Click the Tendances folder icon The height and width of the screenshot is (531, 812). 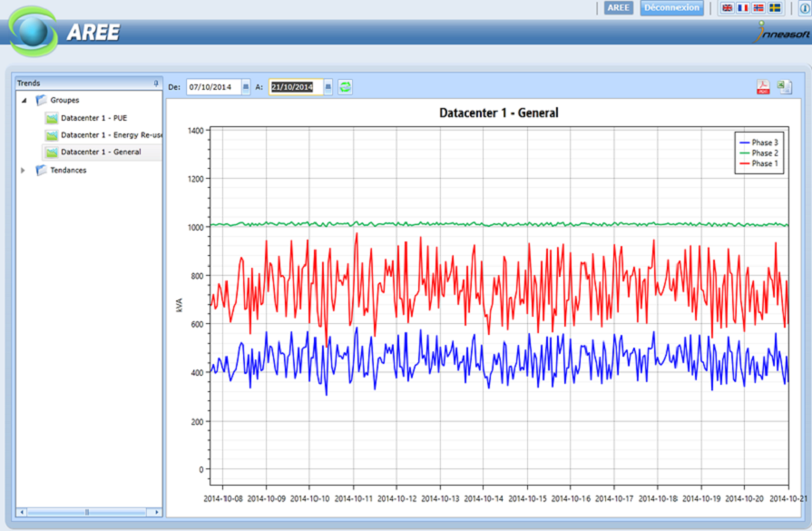tap(41, 170)
